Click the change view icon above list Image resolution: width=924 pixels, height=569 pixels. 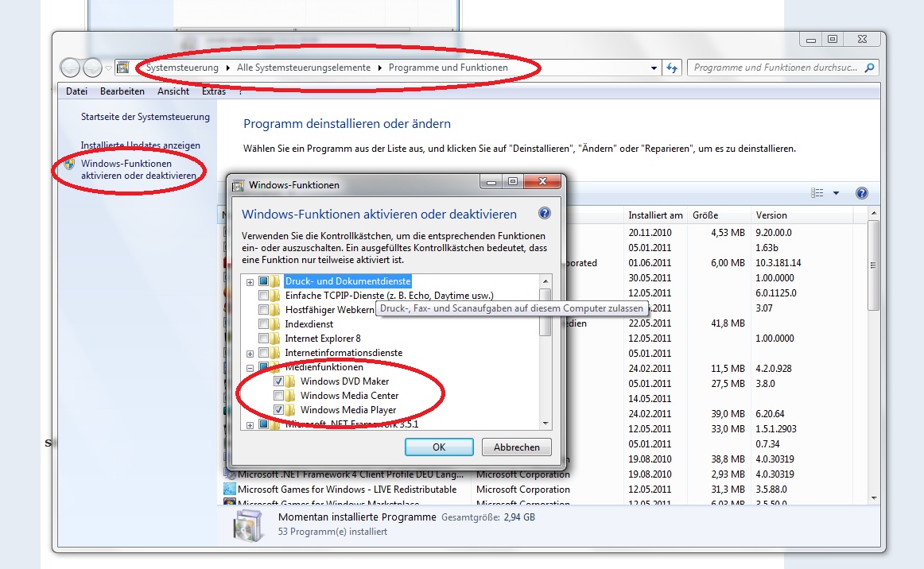817,193
